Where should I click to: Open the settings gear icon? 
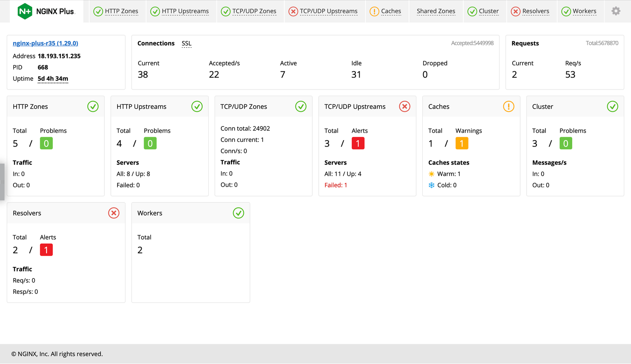(616, 11)
